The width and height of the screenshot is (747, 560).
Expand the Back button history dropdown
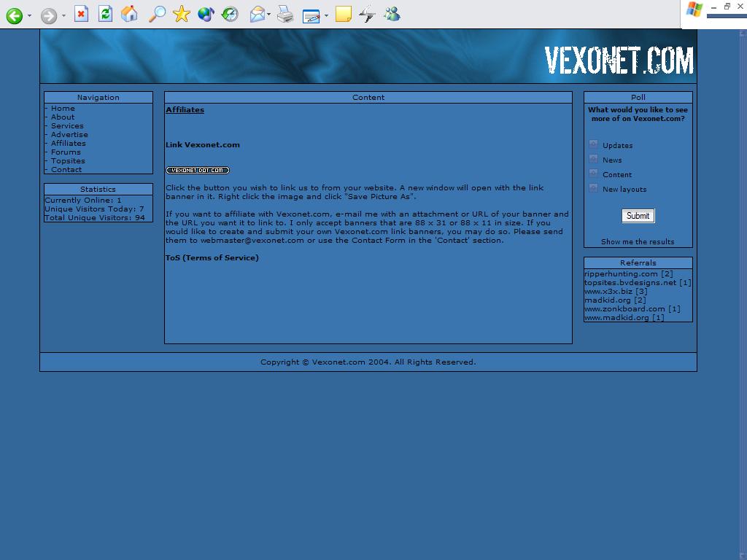[x=30, y=15]
